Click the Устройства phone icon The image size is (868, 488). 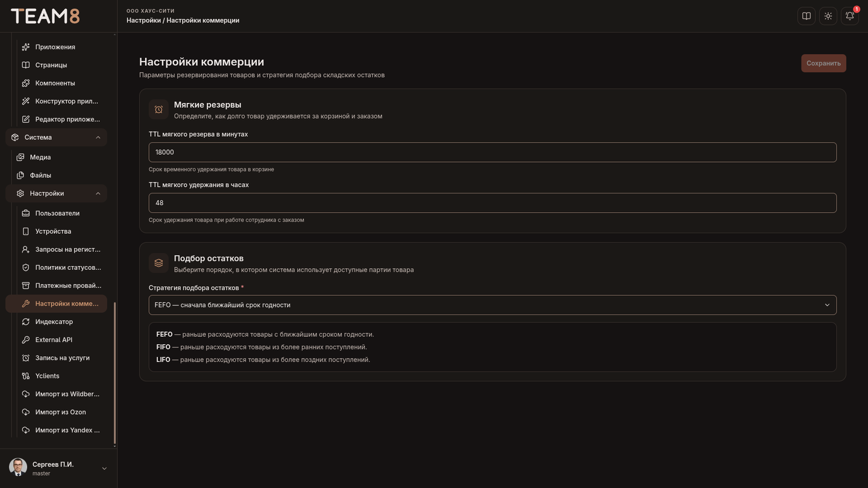(x=26, y=231)
